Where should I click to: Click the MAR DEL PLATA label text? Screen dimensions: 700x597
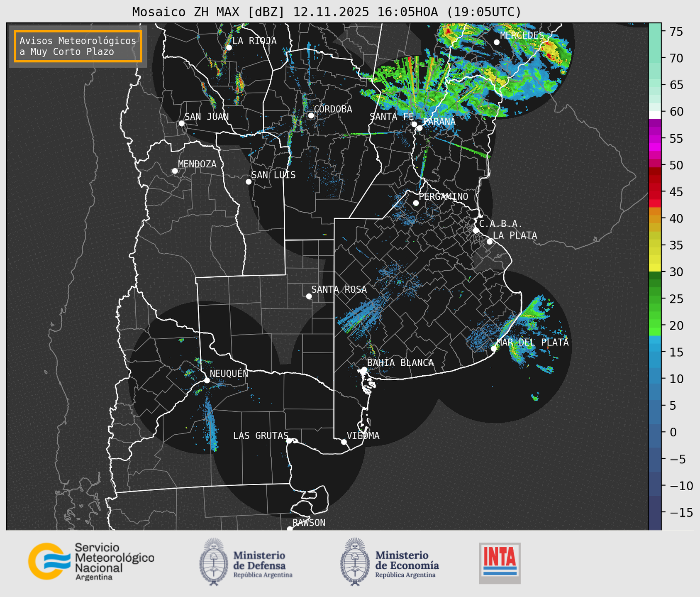click(533, 343)
